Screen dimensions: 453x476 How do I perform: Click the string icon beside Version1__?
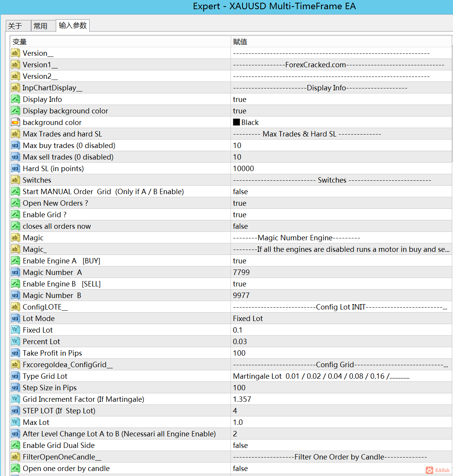[x=15, y=65]
